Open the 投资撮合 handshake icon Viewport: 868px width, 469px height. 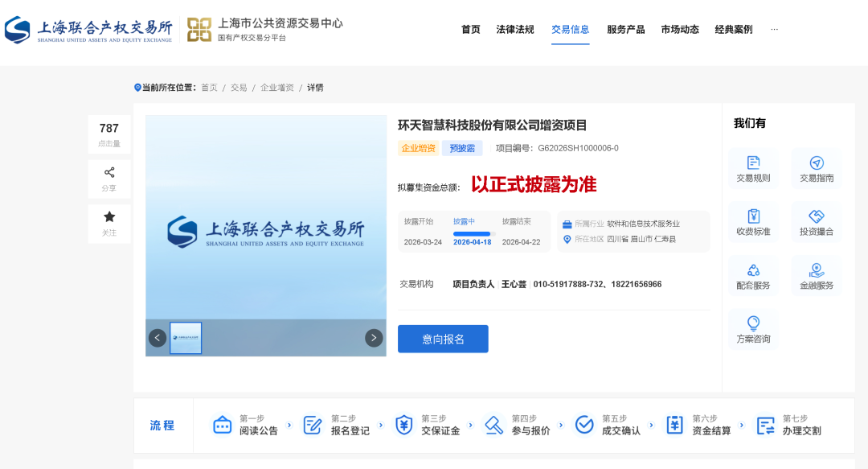pyautogui.click(x=817, y=217)
